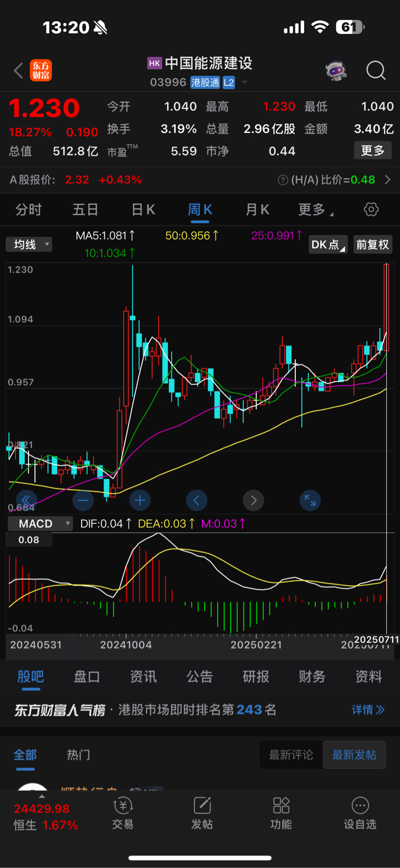Open the 公告 tab

(200, 677)
